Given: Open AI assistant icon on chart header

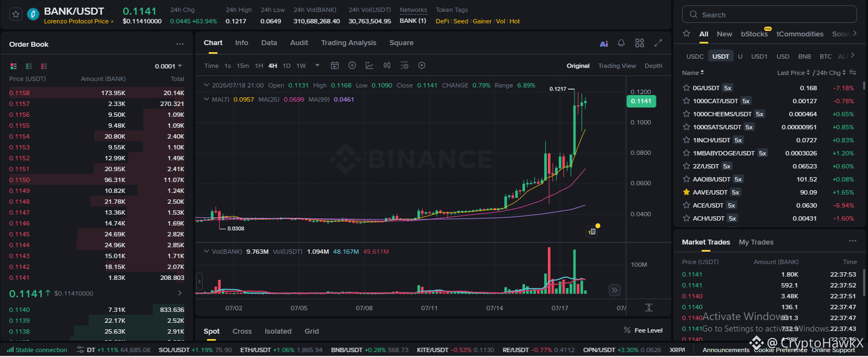Looking at the screenshot, I should [604, 43].
